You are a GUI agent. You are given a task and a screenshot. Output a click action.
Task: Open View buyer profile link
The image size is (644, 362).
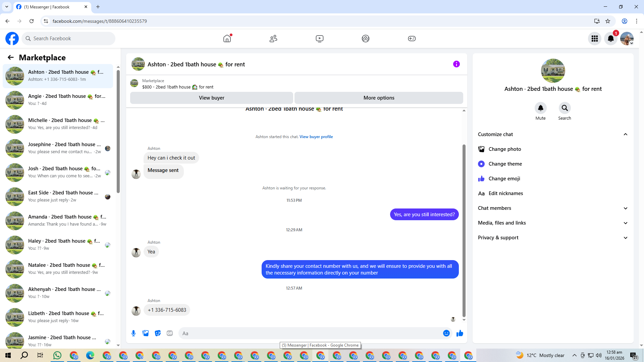[x=316, y=137]
